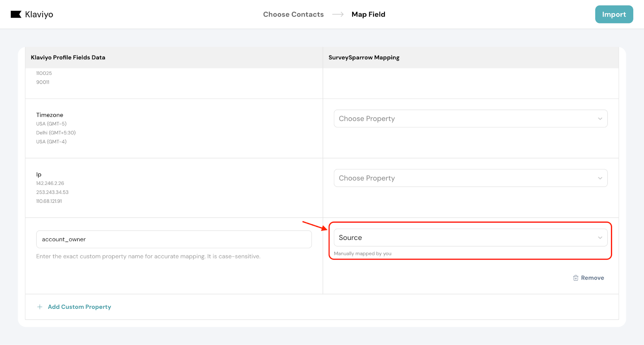Click the chevron arrow in the Source dropdown

(600, 238)
